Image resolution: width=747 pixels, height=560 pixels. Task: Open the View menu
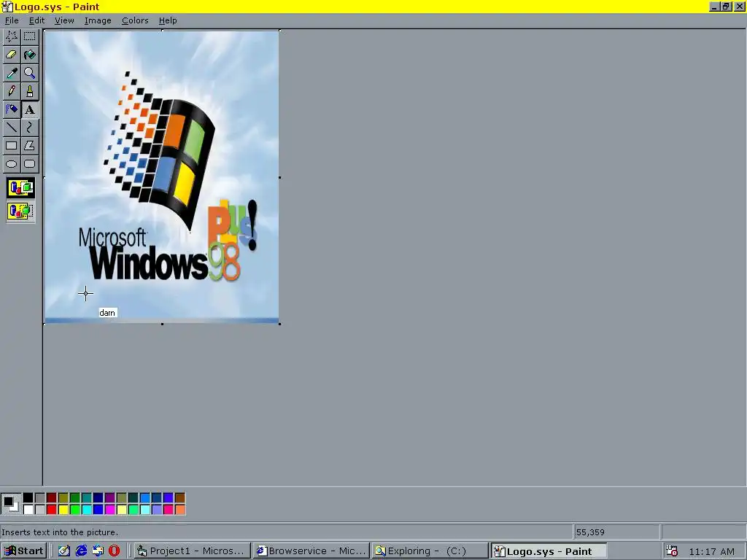(x=64, y=20)
